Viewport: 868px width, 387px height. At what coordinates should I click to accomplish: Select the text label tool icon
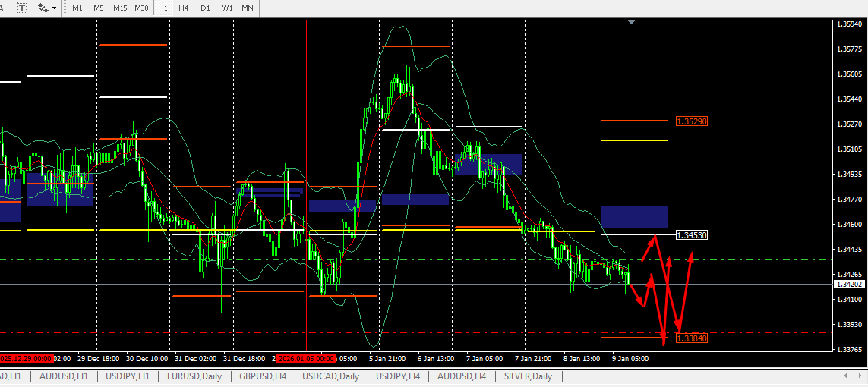[21, 8]
